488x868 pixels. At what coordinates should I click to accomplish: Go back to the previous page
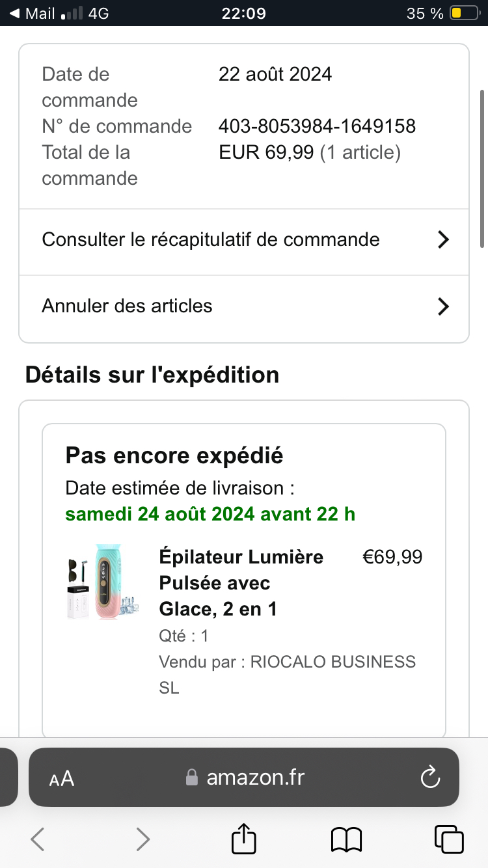[38, 839]
